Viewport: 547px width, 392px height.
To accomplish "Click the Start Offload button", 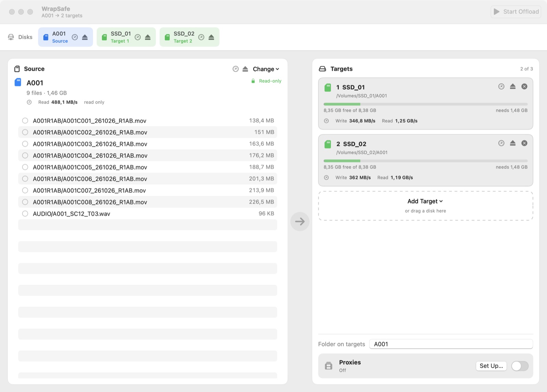I will click(x=516, y=12).
